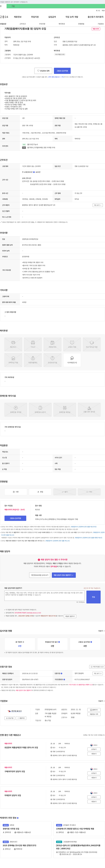Click the 고용24 logo
Image resolution: width=105 pixels, height=868 pixels.
4,17
